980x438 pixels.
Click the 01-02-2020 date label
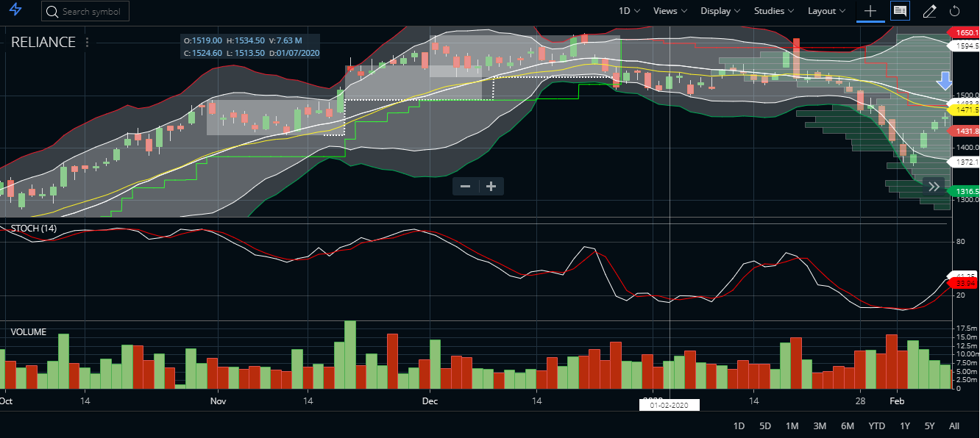click(670, 405)
